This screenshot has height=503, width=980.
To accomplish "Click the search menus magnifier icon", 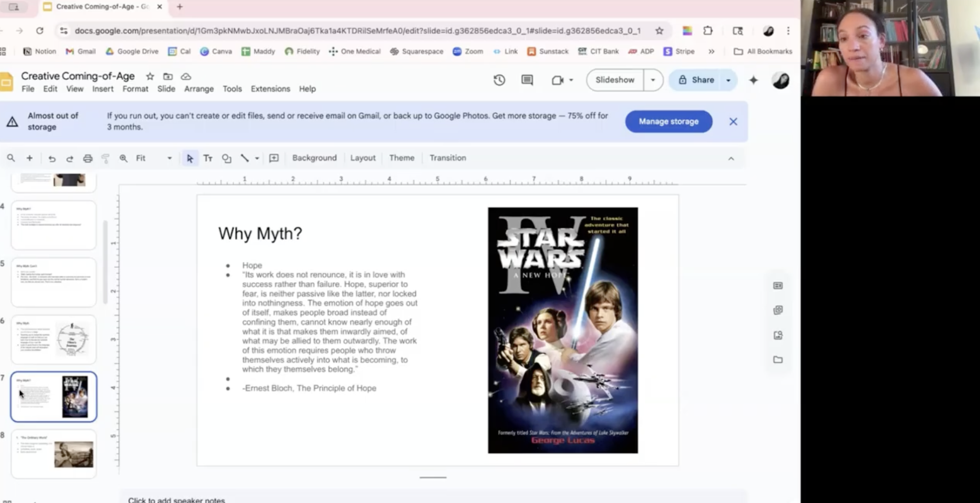I will click(x=11, y=158).
